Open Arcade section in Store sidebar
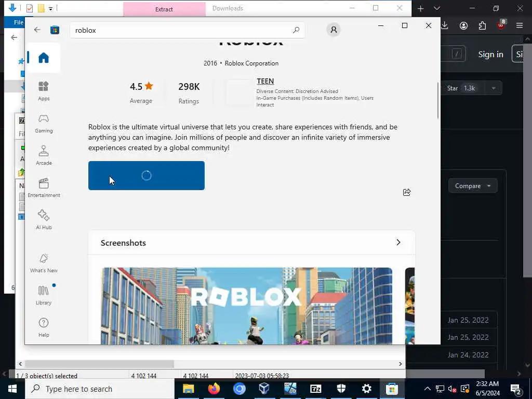532x399 pixels. click(44, 155)
